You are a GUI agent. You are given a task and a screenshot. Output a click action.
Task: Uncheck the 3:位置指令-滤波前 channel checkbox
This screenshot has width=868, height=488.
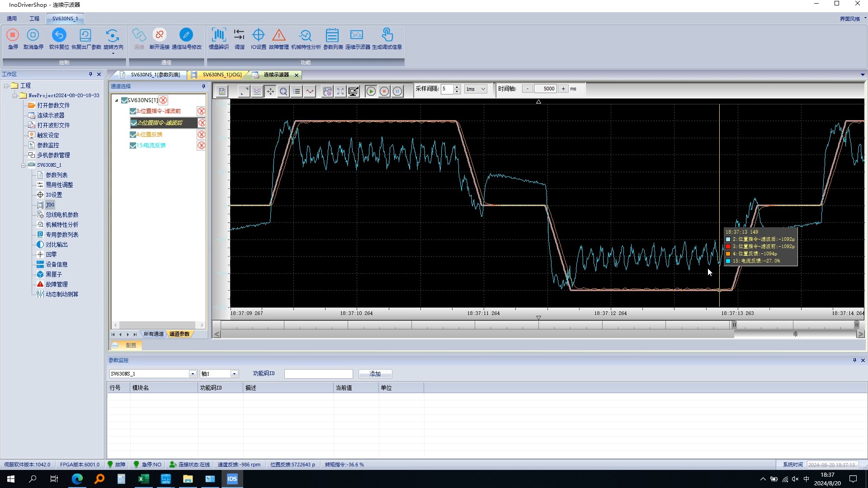coord(132,111)
